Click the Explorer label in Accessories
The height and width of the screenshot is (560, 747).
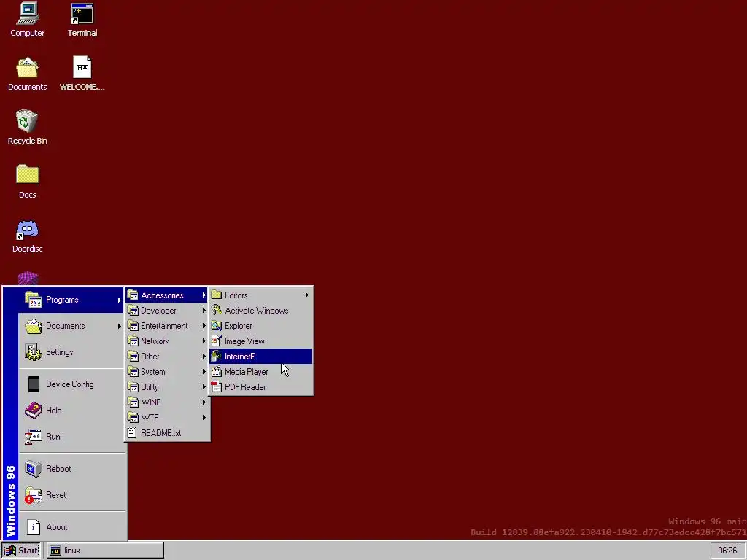[239, 326]
